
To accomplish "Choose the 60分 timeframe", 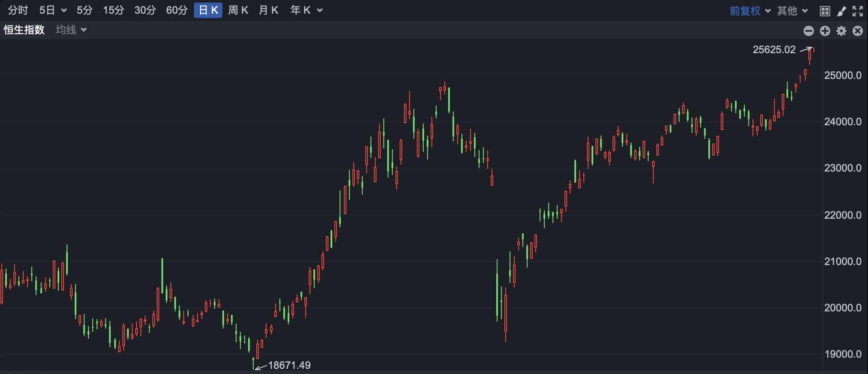I will tap(177, 10).
